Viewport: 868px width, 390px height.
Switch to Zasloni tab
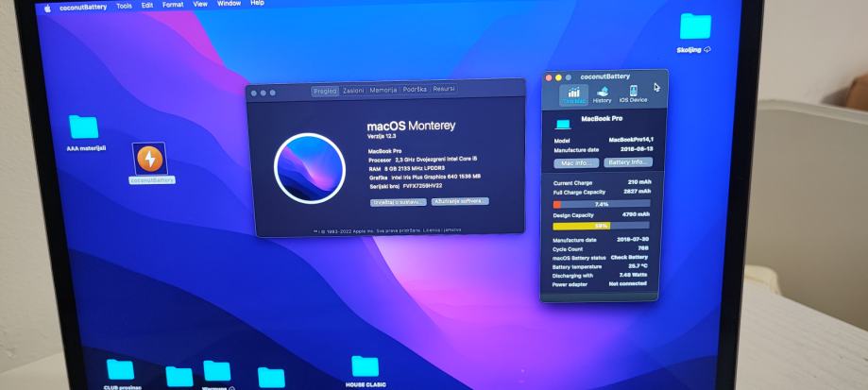(x=353, y=90)
